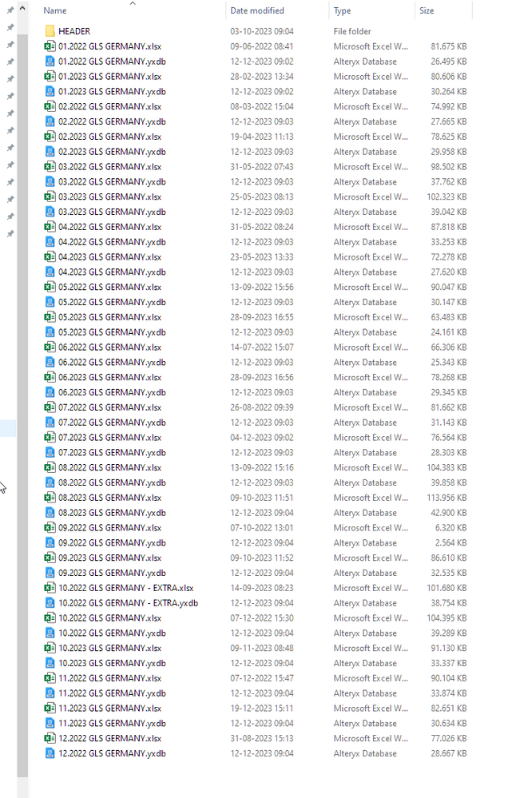The width and height of the screenshot is (532, 798).
Task: Click the date 09-06-2022 08:41
Action: coord(262,46)
